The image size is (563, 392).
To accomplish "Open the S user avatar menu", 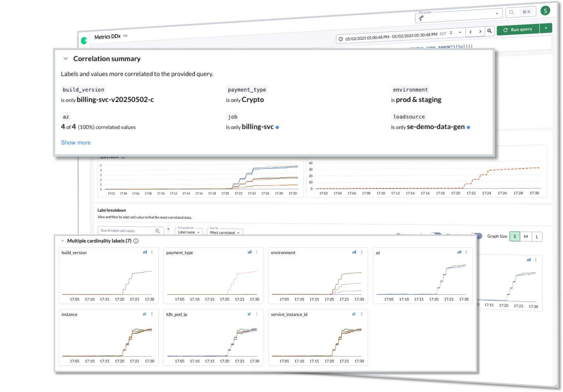I will pyautogui.click(x=545, y=11).
